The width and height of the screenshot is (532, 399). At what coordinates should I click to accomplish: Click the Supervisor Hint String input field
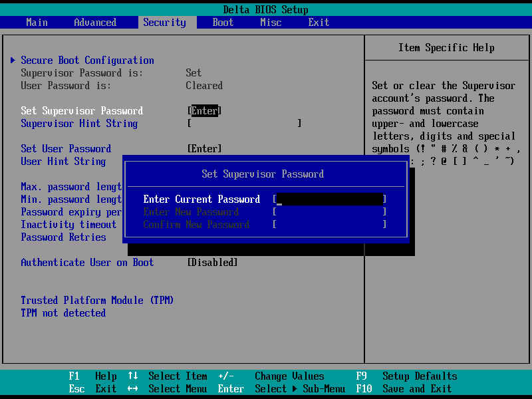pos(244,123)
